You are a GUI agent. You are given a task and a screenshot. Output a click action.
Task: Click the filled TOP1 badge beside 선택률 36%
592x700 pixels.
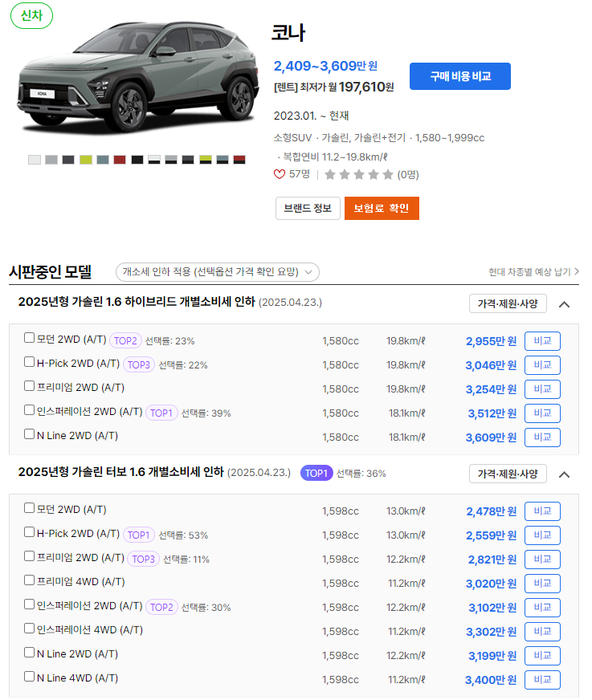click(x=316, y=473)
